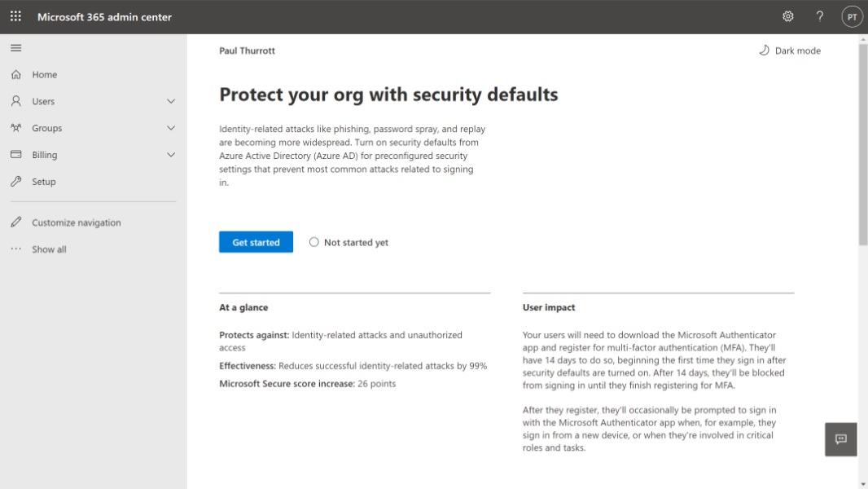Click Customize navigation link
This screenshot has height=489, width=868.
coord(76,222)
